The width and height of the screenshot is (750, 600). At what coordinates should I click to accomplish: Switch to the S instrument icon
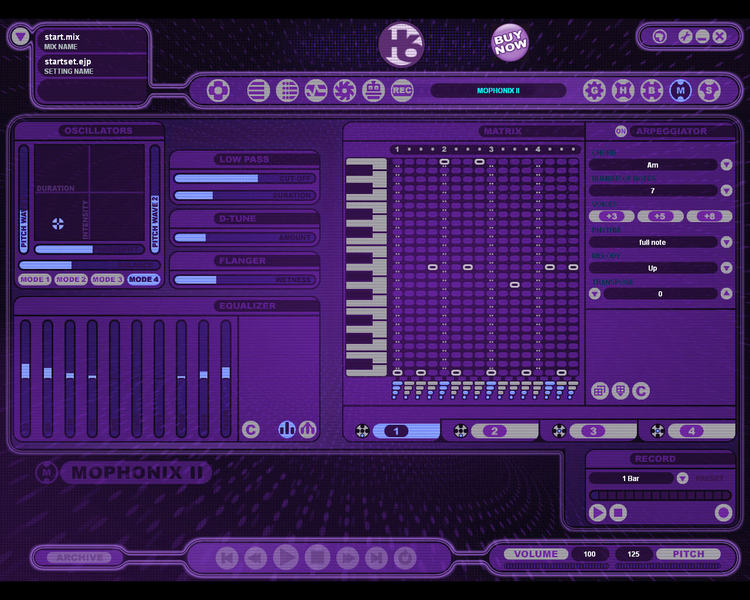[x=709, y=90]
